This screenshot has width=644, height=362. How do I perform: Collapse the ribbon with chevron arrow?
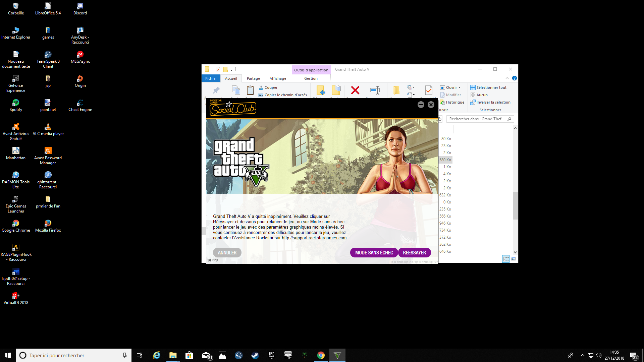click(x=507, y=78)
